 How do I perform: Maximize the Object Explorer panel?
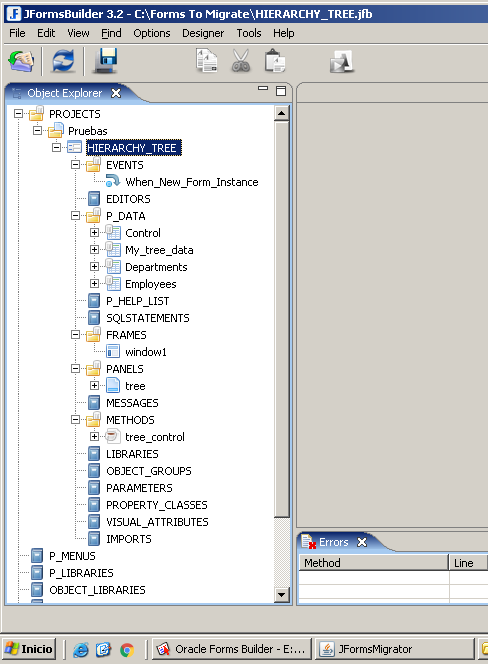click(x=281, y=91)
